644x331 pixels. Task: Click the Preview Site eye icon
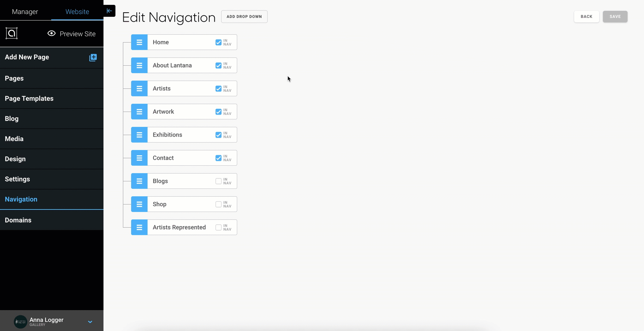[52, 33]
